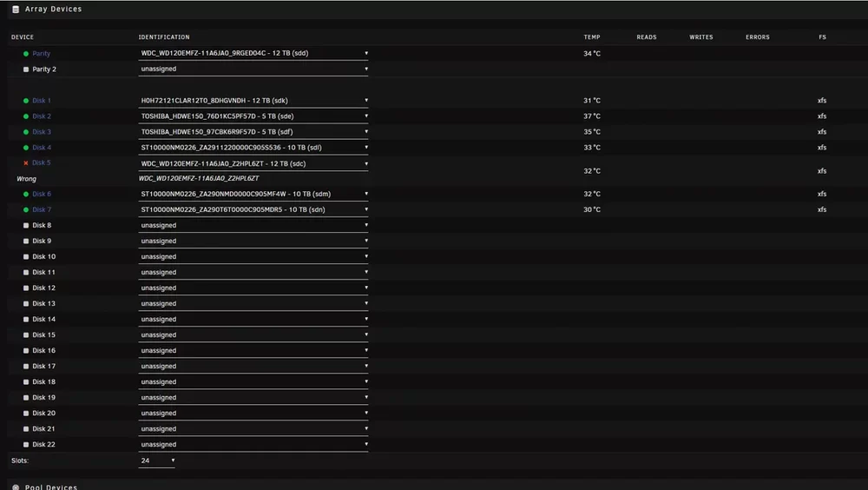The height and width of the screenshot is (490, 868).
Task: Click the red X status icon for Disk 5
Action: pos(26,163)
